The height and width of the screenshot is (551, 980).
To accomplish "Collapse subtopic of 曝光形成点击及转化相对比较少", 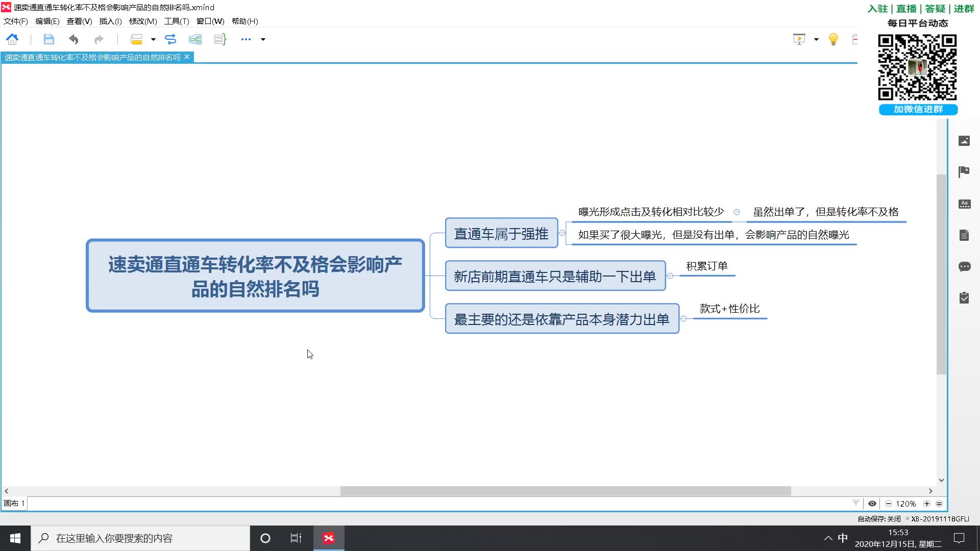I will point(737,212).
